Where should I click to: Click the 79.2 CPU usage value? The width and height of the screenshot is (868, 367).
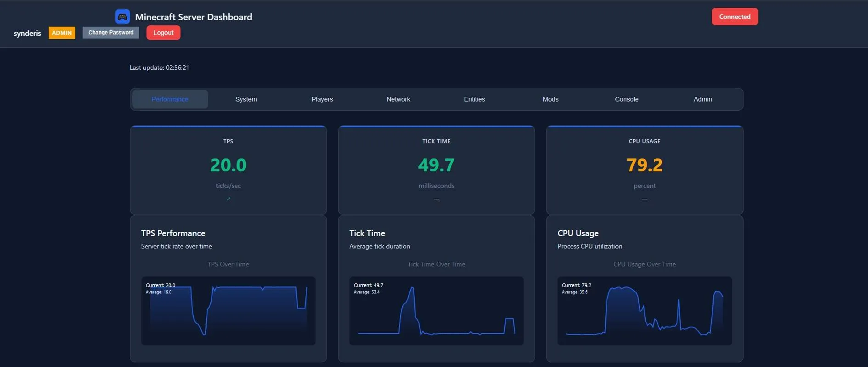tap(644, 165)
